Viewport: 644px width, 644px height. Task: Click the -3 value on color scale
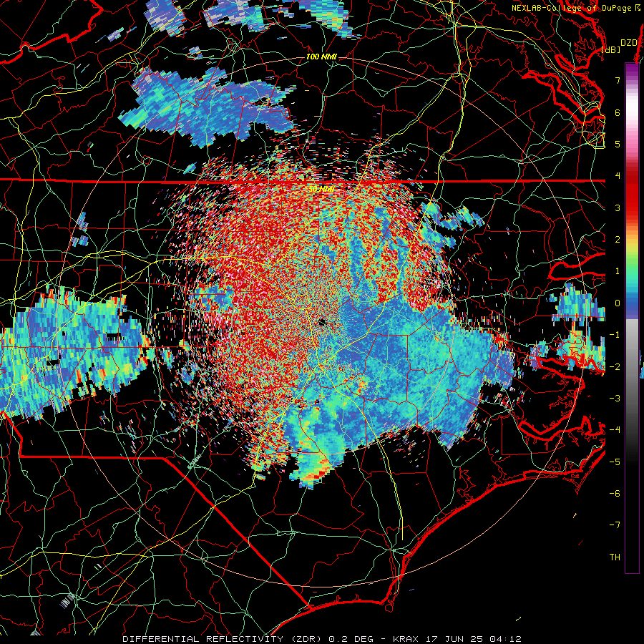(615, 399)
